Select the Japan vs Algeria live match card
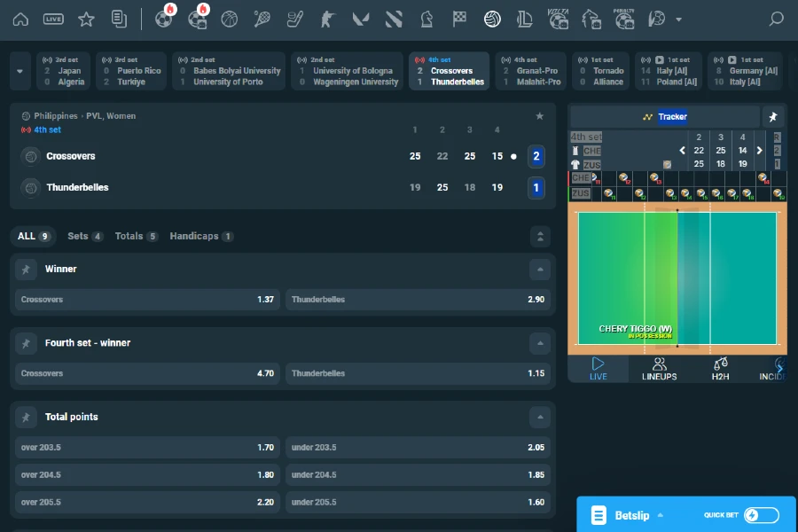The height and width of the screenshot is (532, 798). coord(66,71)
